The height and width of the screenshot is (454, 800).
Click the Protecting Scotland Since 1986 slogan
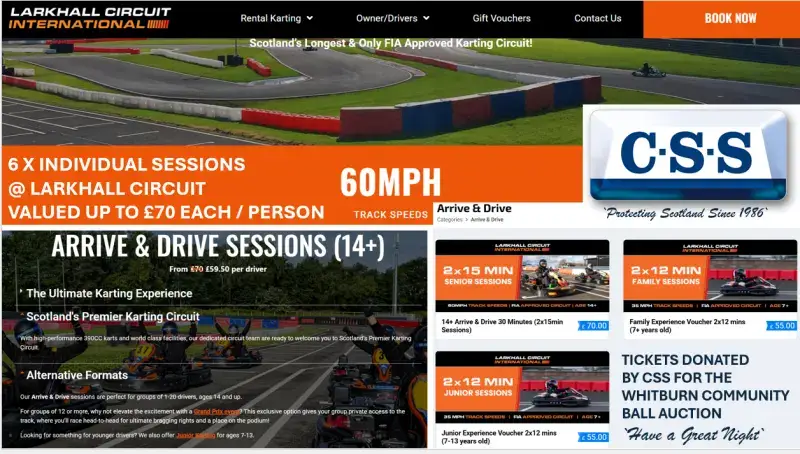point(686,213)
